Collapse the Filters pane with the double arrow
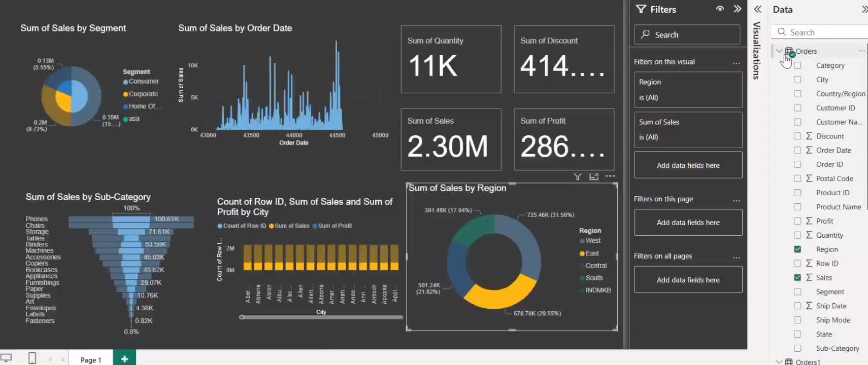Image resolution: width=868 pixels, height=365 pixels. [x=737, y=9]
